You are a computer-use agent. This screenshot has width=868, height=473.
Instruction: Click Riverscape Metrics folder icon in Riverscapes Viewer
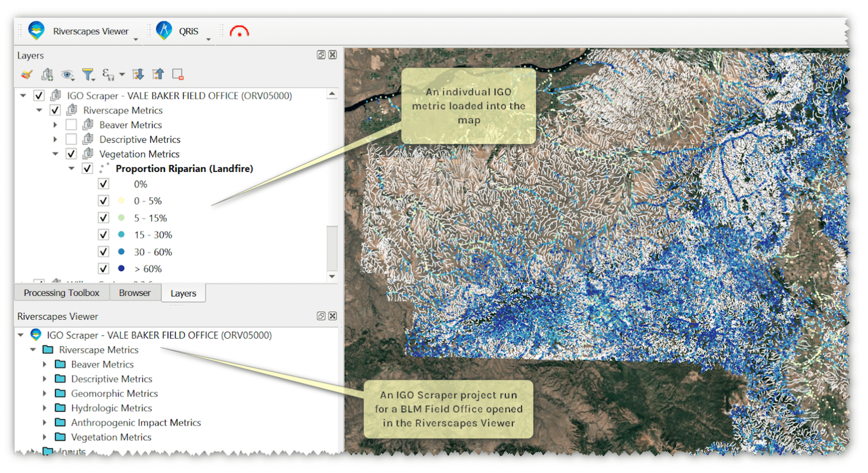(48, 350)
